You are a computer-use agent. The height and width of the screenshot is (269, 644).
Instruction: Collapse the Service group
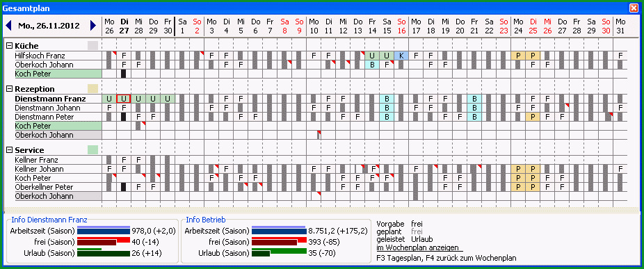(x=10, y=150)
